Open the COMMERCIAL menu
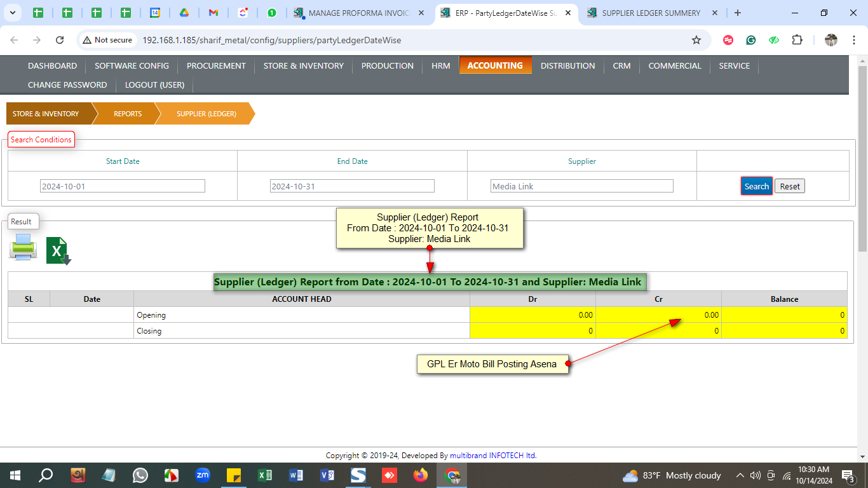This screenshot has width=868, height=488. 675,65
